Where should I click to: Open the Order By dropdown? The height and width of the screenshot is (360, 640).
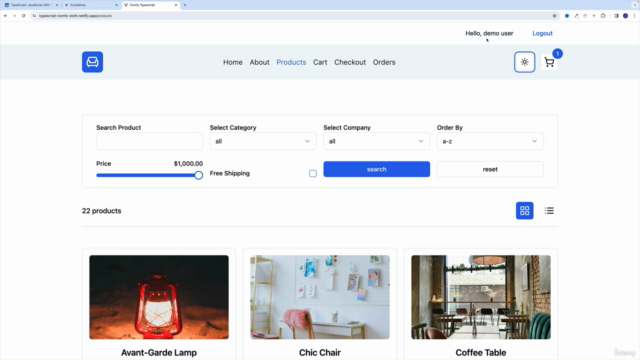490,141
